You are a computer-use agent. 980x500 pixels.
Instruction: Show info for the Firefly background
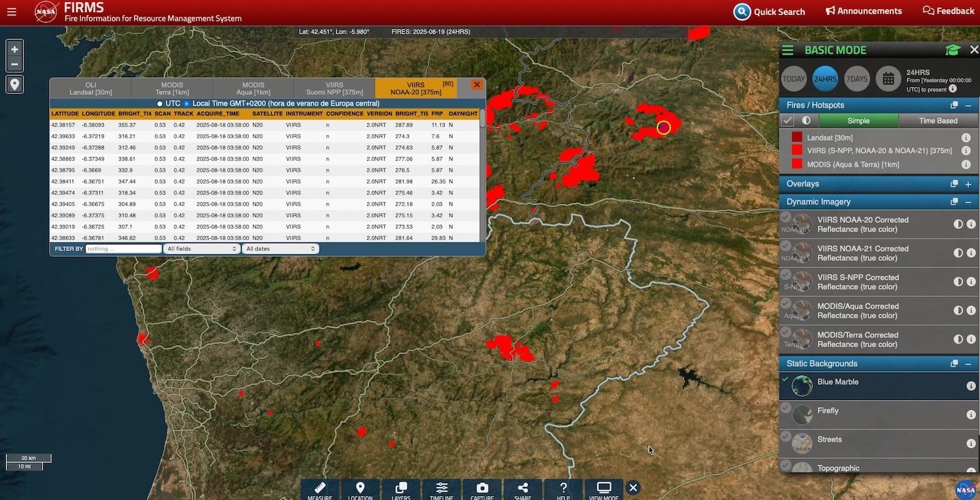coord(971,415)
